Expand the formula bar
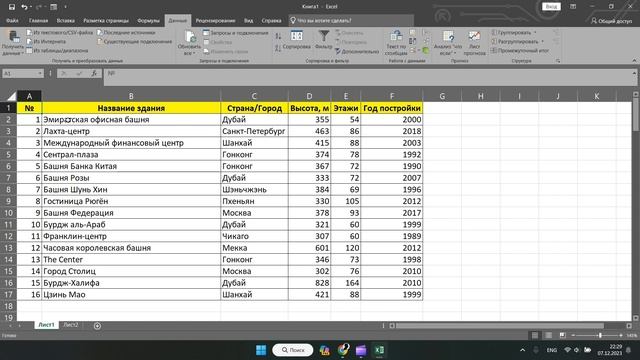The height and width of the screenshot is (360, 640). pyautogui.click(x=634, y=73)
